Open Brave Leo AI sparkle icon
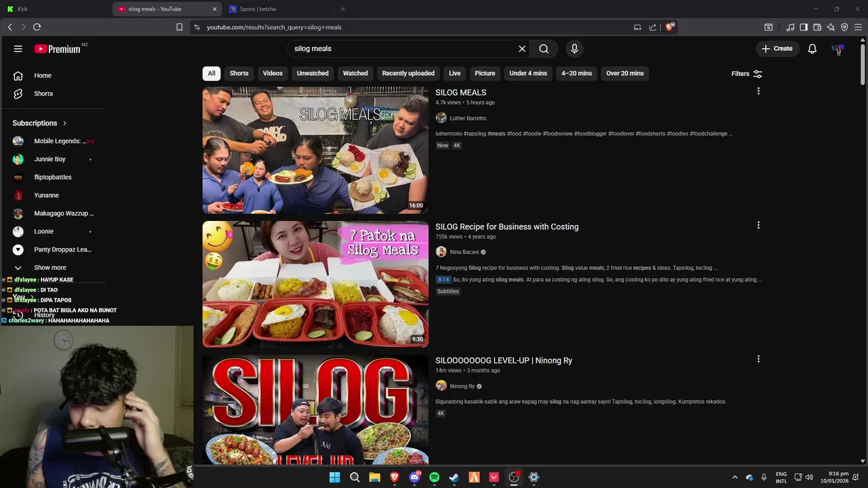Viewport: 868px width, 488px height. pos(831,27)
